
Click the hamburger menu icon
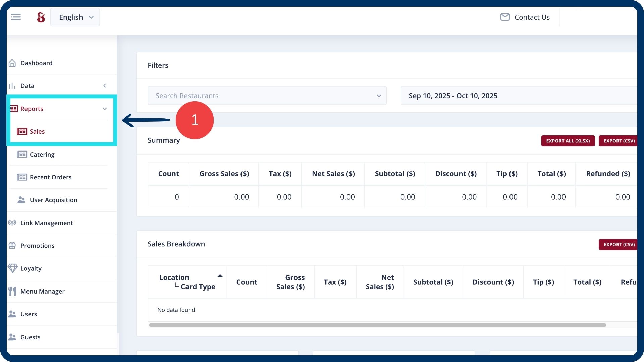[x=16, y=17]
